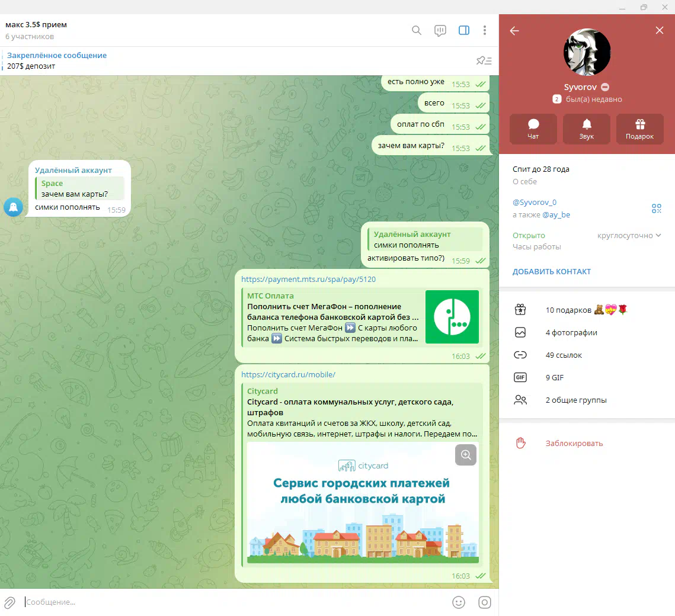Click the red hand block icon
The width and height of the screenshot is (675, 616).
click(x=520, y=443)
